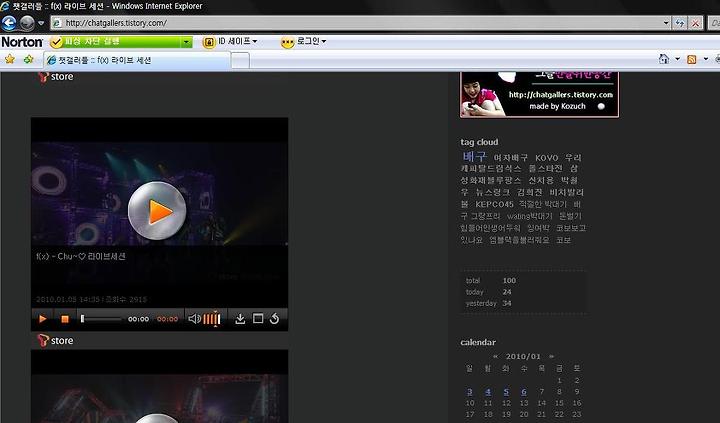
Task: Stop page loading with the red X
Action: [x=696, y=23]
